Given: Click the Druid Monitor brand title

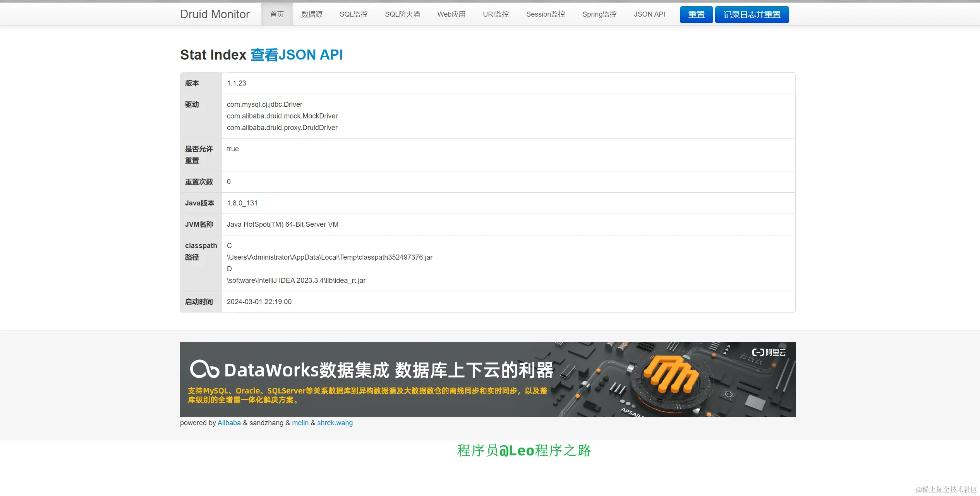Looking at the screenshot, I should click(215, 14).
